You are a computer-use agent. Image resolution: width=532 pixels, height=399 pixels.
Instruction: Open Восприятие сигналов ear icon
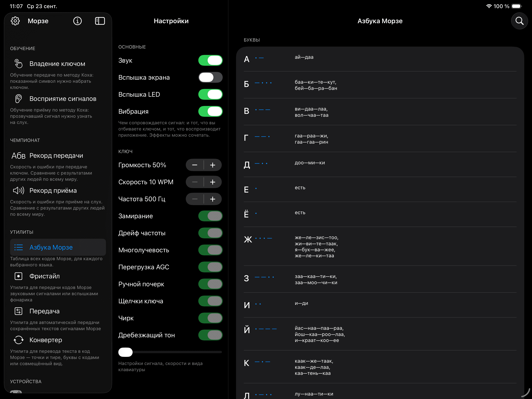(x=19, y=99)
